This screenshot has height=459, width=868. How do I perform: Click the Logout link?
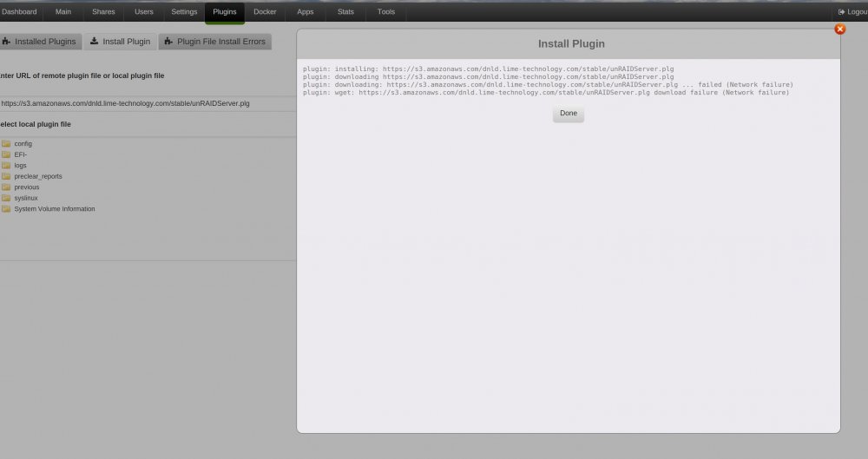[x=852, y=11]
